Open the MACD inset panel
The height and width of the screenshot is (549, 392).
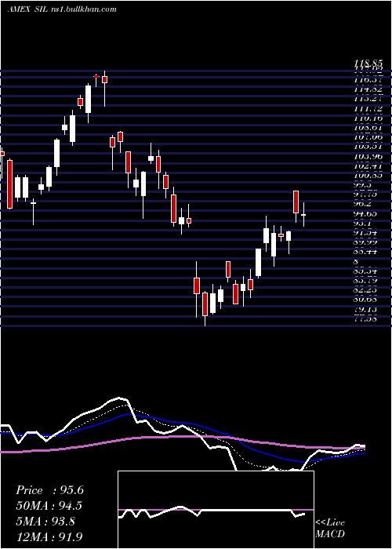tap(216, 510)
